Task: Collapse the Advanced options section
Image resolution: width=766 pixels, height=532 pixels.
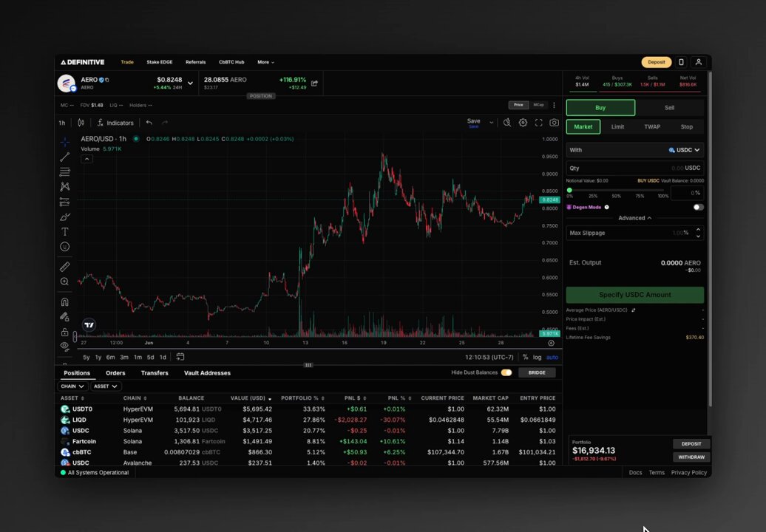Action: pyautogui.click(x=634, y=218)
